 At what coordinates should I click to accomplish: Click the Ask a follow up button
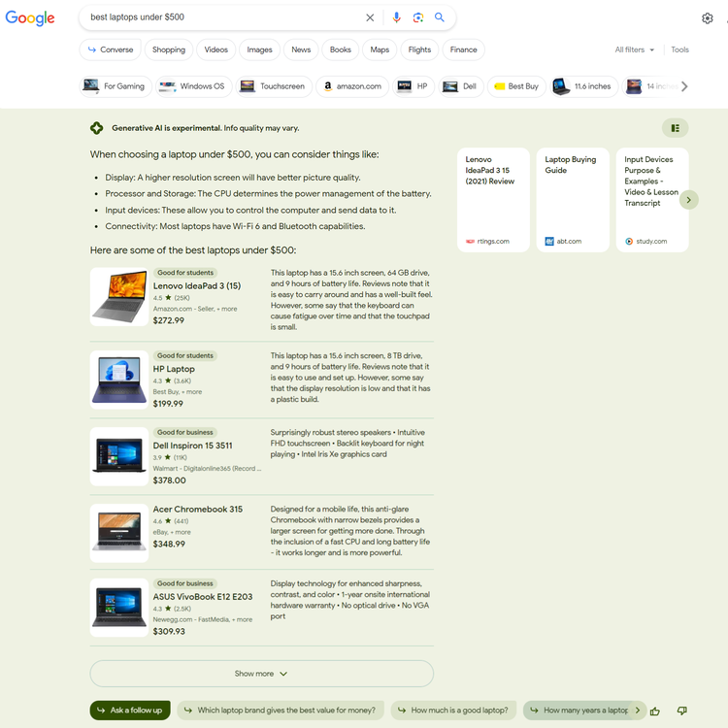point(130,711)
